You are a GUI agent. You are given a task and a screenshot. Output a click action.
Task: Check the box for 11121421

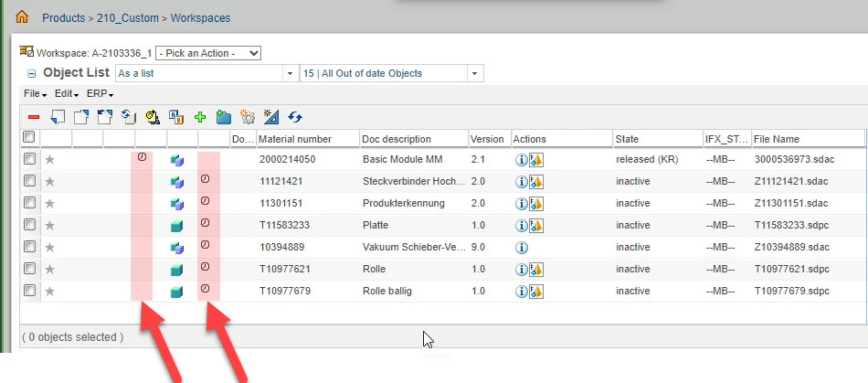[29, 181]
